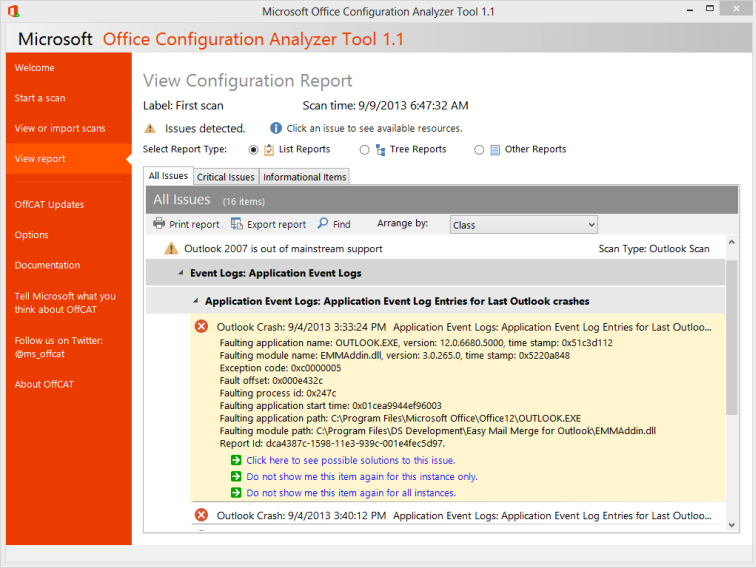Click the blue information icon

click(x=275, y=128)
